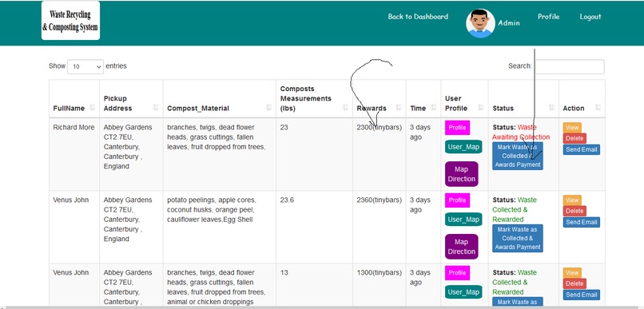Sort by Time column icon
The width and height of the screenshot is (644, 309).
(x=433, y=108)
